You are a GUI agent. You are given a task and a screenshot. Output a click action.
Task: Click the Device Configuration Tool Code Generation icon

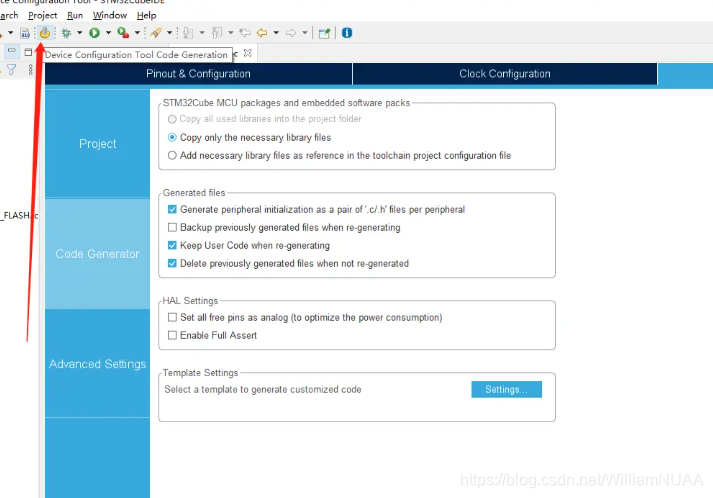(45, 33)
